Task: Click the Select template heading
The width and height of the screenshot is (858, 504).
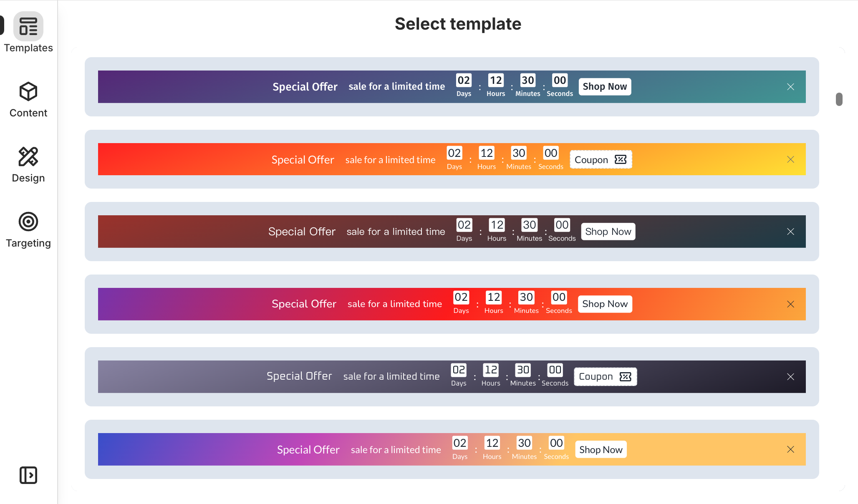Action: (458, 24)
